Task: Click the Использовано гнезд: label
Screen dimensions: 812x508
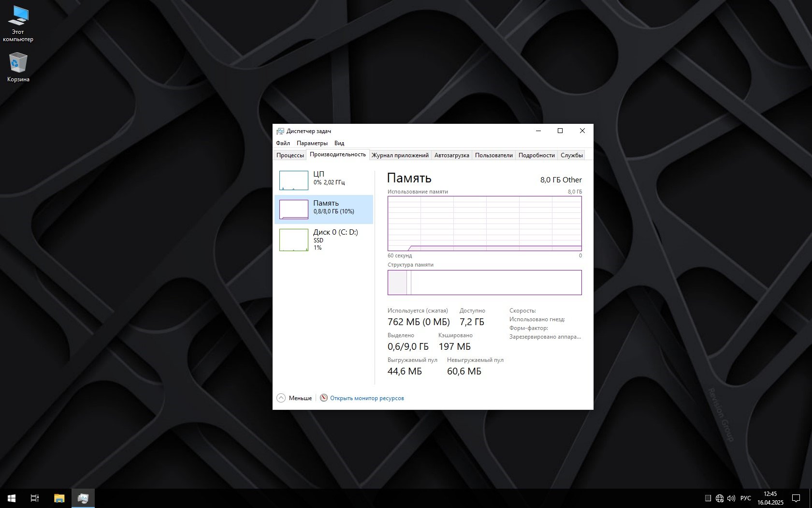Action: (537, 319)
